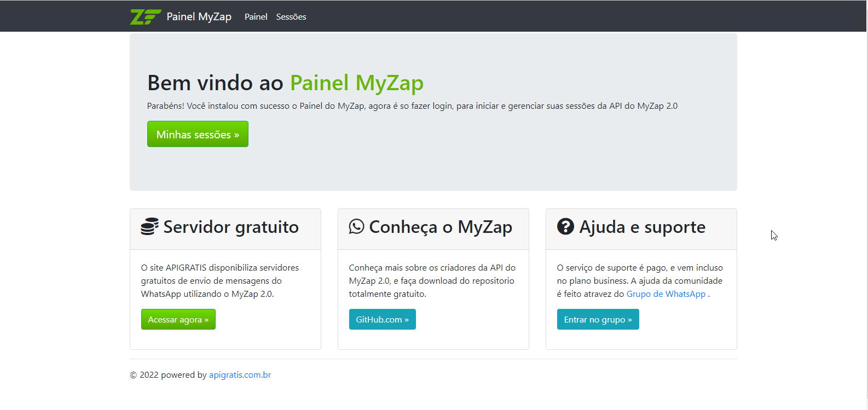
Task: Click the Minhas sessões » button
Action: click(x=198, y=134)
